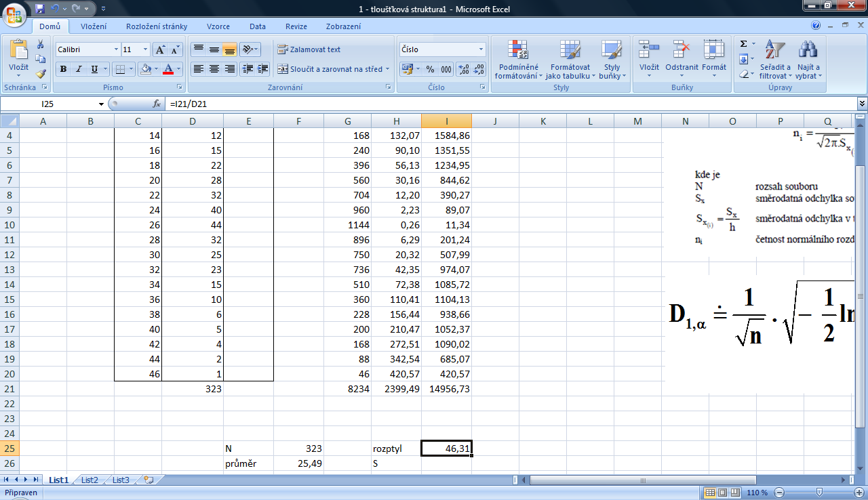The width and height of the screenshot is (868, 500).
Task: Open the text orientation options
Action: [250, 49]
